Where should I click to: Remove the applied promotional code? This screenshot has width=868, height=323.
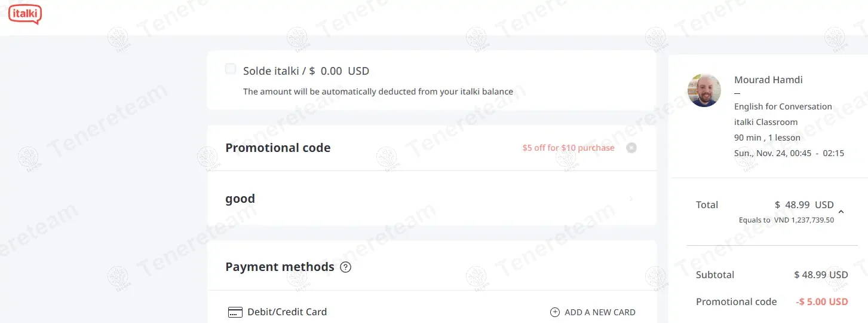coord(631,148)
